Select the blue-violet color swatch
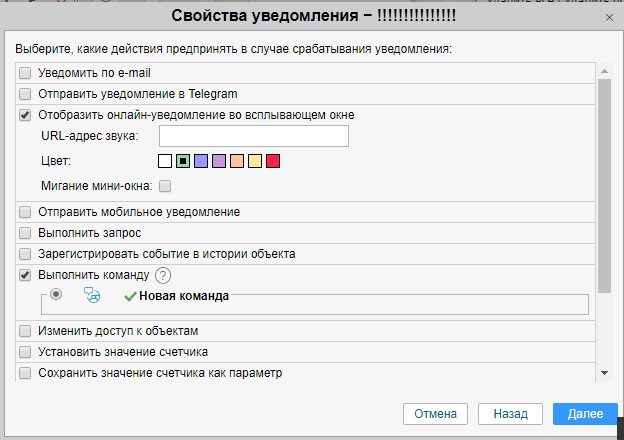 coord(201,161)
